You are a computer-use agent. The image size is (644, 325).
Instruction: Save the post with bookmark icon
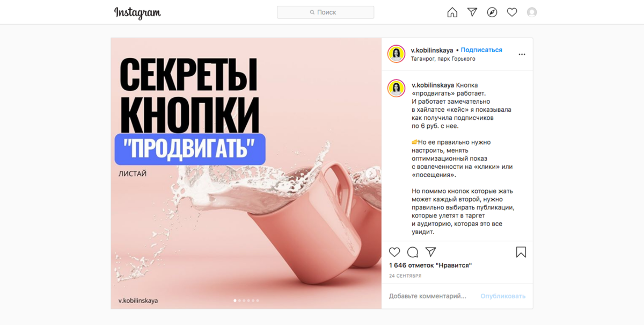[x=521, y=252]
